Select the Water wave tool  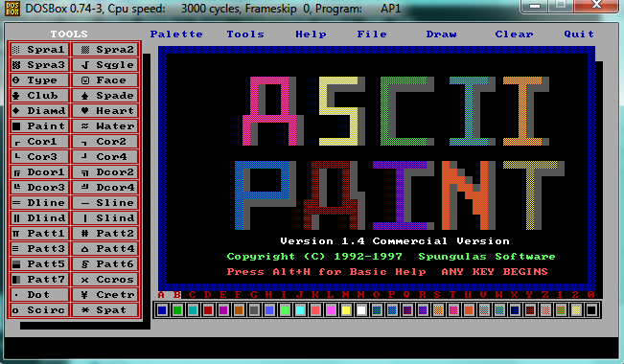[x=105, y=126]
